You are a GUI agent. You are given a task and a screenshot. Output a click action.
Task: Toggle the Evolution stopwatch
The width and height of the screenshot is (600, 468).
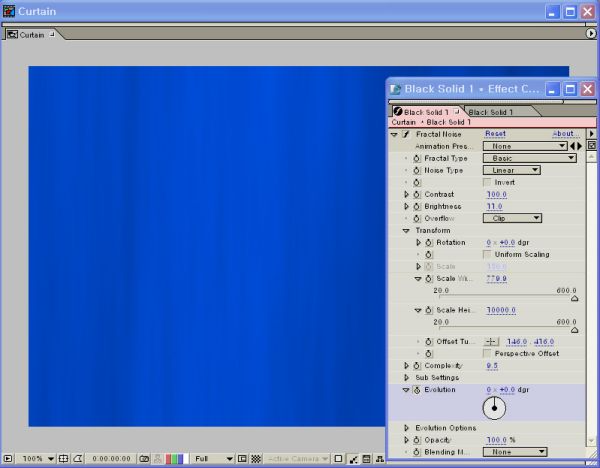click(417, 390)
